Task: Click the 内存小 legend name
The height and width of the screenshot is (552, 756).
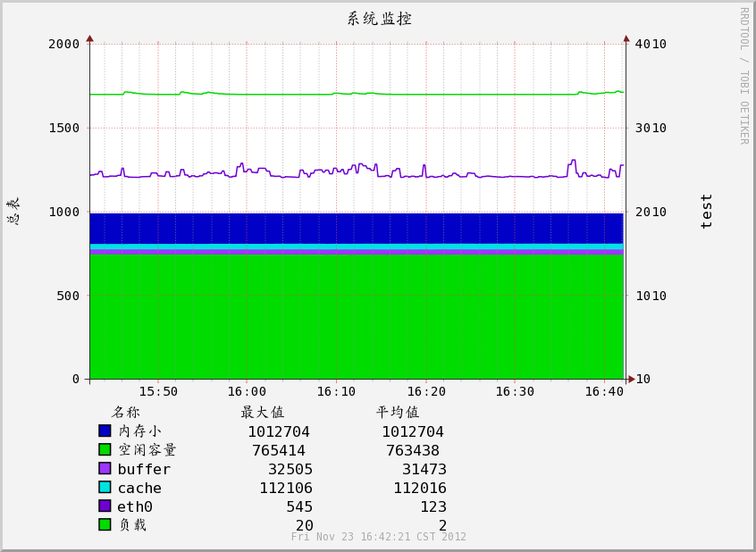Action: [x=139, y=431]
